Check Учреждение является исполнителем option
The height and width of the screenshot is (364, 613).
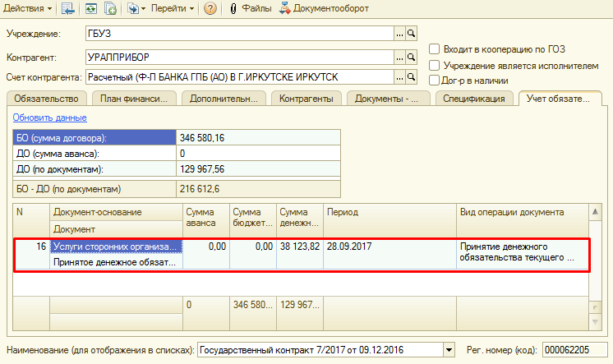click(435, 65)
